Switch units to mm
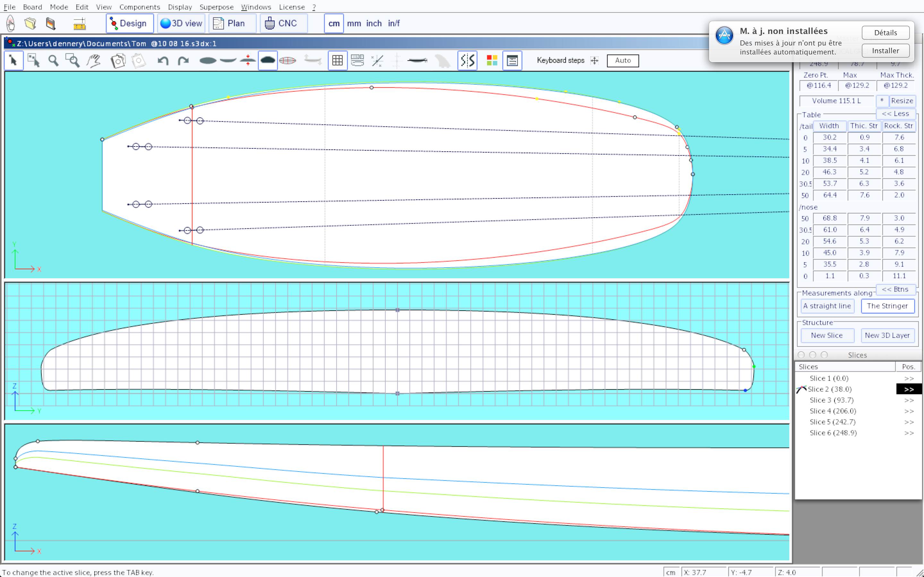The height and width of the screenshot is (577, 924). pos(354,24)
